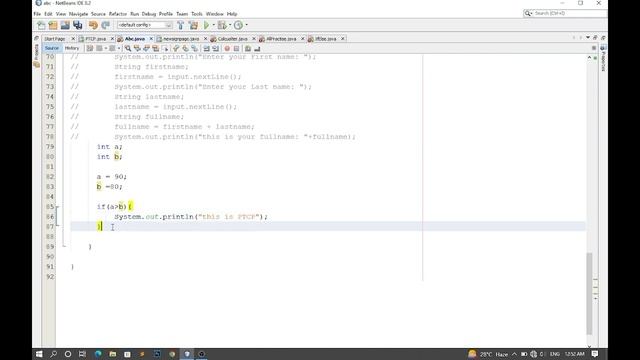Toggle Highlight Search in editor toolbar

pyautogui.click(x=156, y=49)
